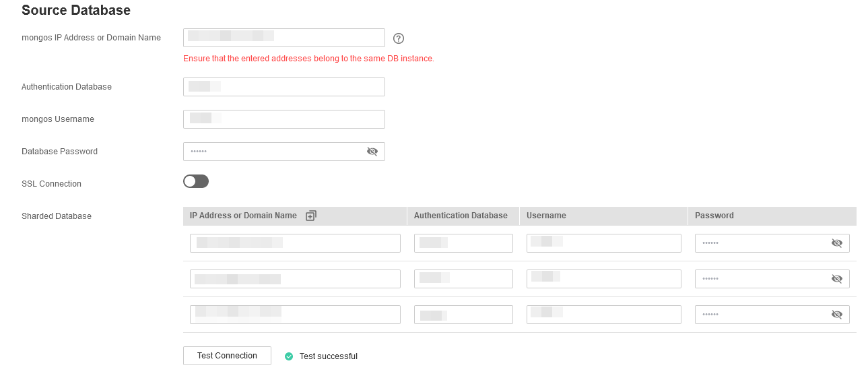
Task: Click Username field in third sharded row
Action: point(603,315)
